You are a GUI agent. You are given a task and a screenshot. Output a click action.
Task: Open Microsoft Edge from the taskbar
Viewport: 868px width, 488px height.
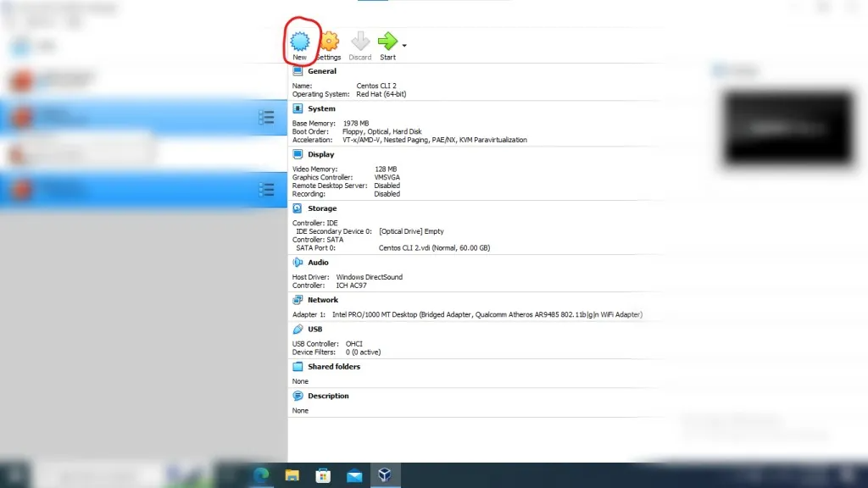point(261,475)
